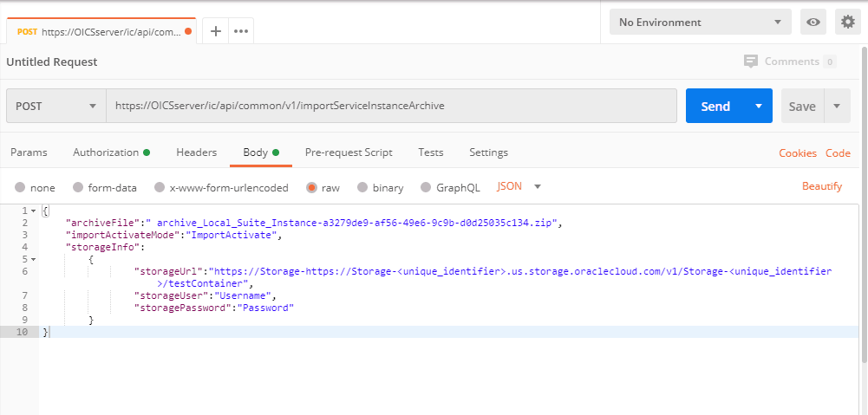Switch to the Tests tab
This screenshot has width=868, height=415.
point(431,152)
